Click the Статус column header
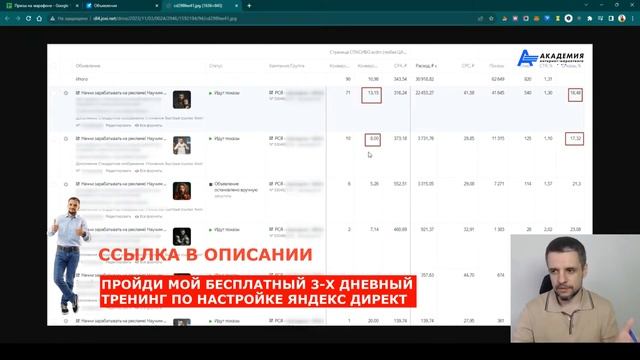The height and width of the screenshot is (360, 640). click(216, 66)
